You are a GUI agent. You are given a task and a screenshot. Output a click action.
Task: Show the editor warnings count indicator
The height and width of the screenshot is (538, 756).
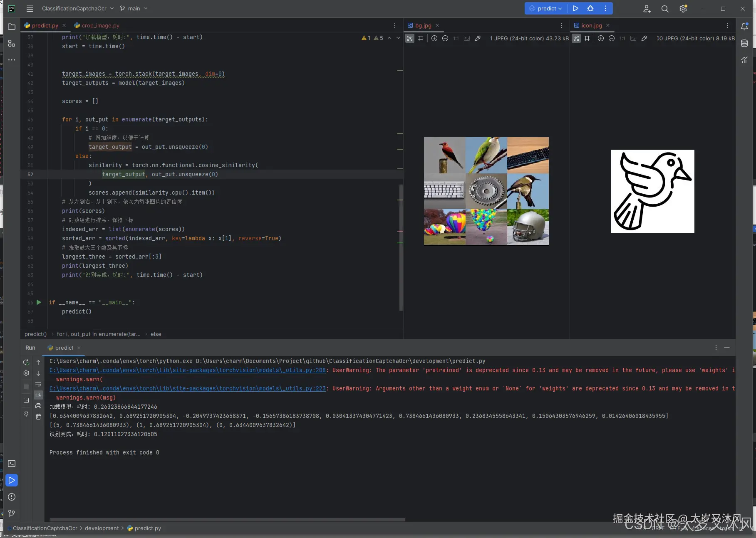(x=372, y=38)
